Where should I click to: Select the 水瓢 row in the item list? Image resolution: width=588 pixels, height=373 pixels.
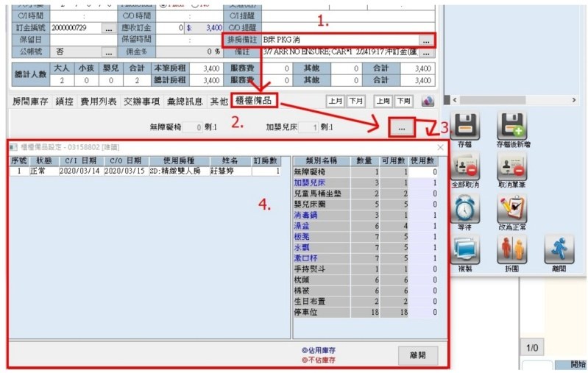(x=365, y=247)
